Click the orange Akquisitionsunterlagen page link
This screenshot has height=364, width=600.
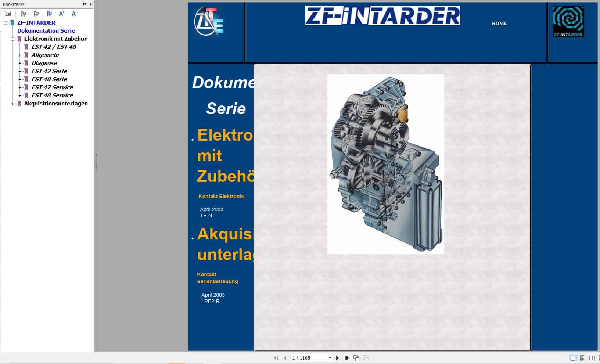(225, 244)
